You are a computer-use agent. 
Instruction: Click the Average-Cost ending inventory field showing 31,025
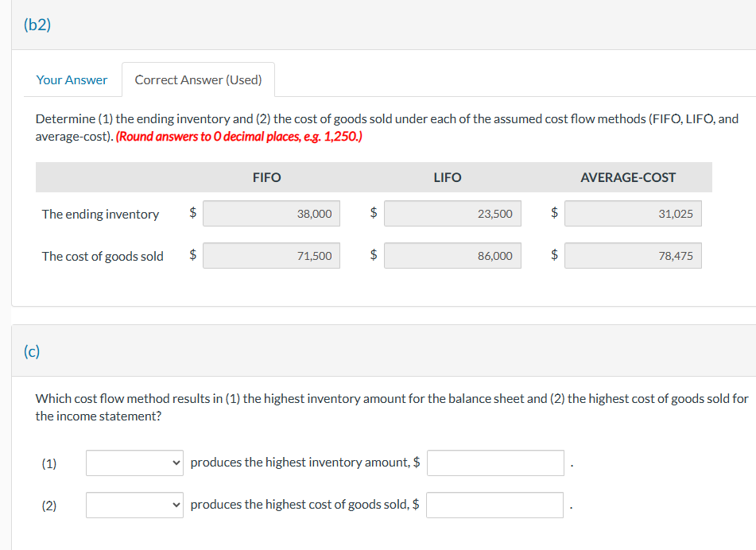tap(633, 213)
